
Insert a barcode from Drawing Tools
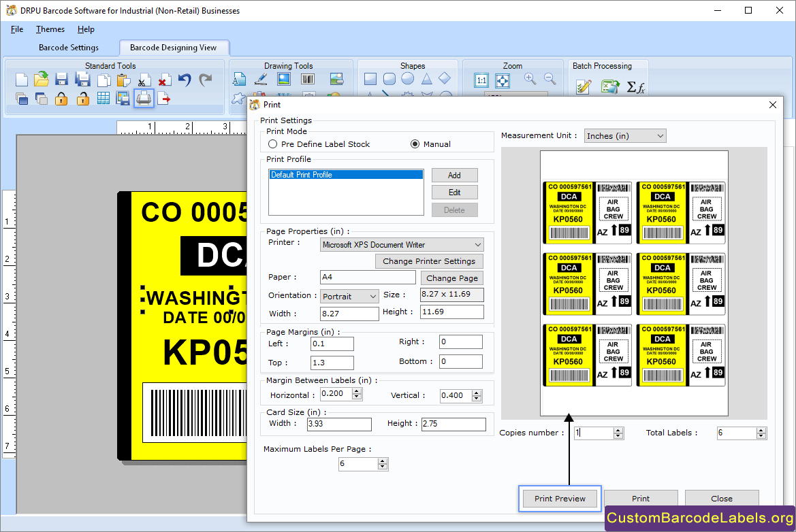coord(308,79)
